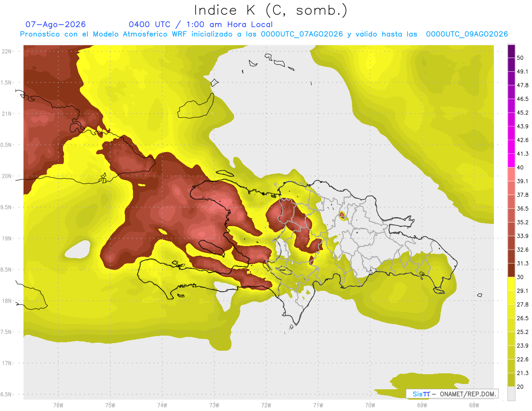Click the longitude label "72W"
The image size is (532, 411).
(x=266, y=405)
